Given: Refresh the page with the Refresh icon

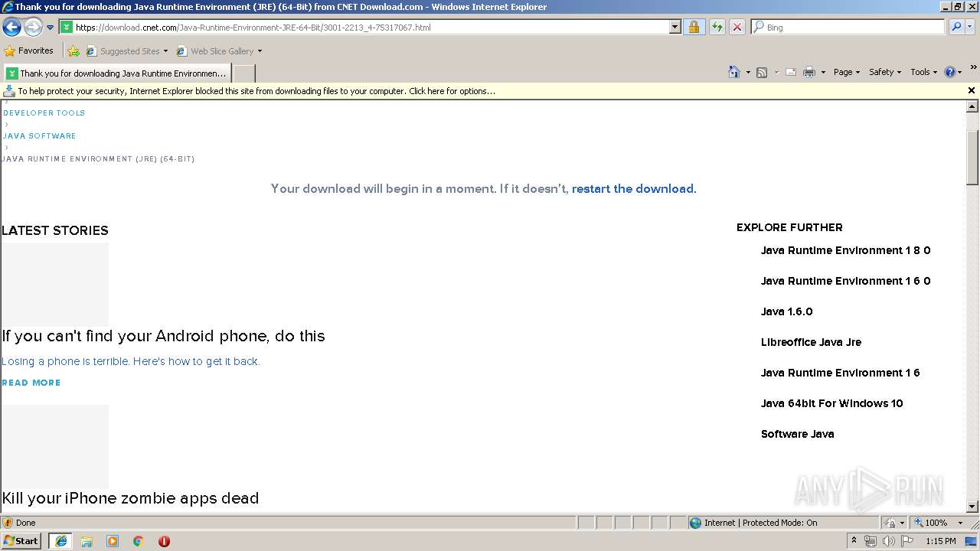Looking at the screenshot, I should (717, 27).
